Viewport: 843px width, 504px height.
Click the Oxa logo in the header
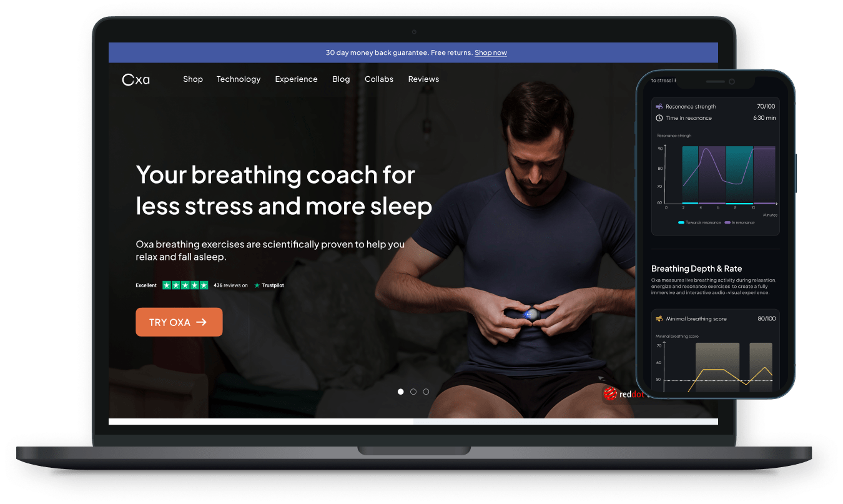tap(136, 79)
